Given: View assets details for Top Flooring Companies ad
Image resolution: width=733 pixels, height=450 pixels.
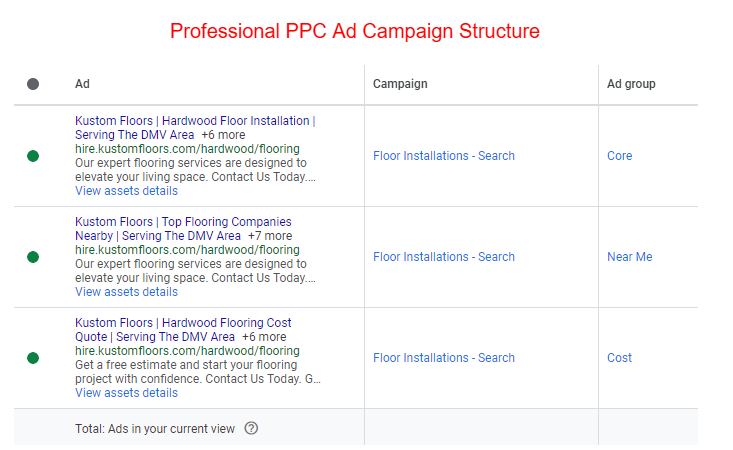Looking at the screenshot, I should [126, 292].
